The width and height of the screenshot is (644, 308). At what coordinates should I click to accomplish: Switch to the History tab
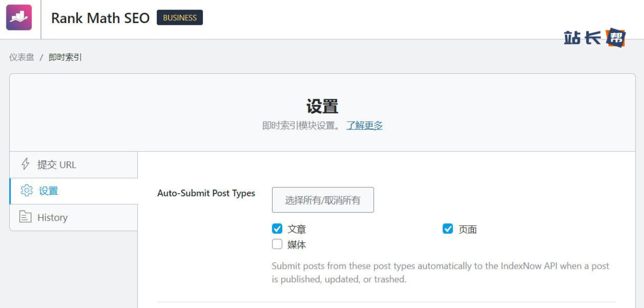click(x=52, y=217)
